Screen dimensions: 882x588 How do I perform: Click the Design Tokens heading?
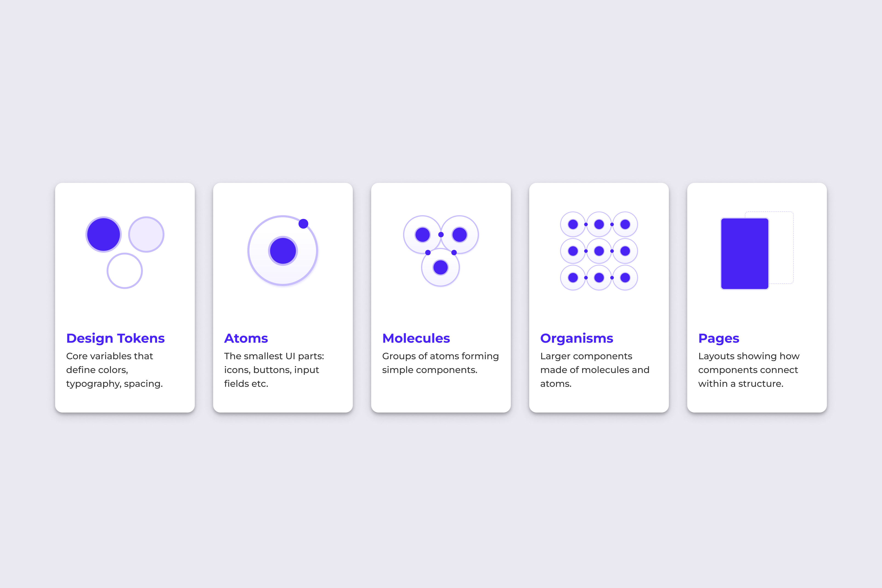click(116, 338)
